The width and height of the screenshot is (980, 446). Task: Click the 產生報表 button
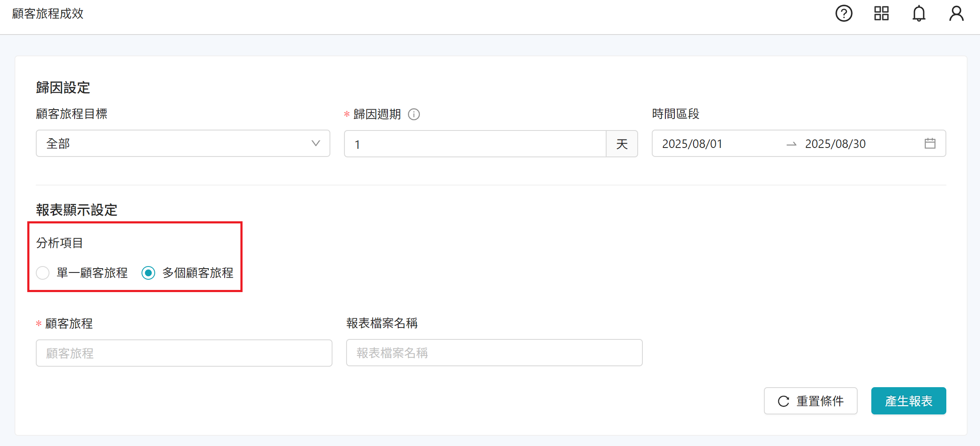click(908, 401)
